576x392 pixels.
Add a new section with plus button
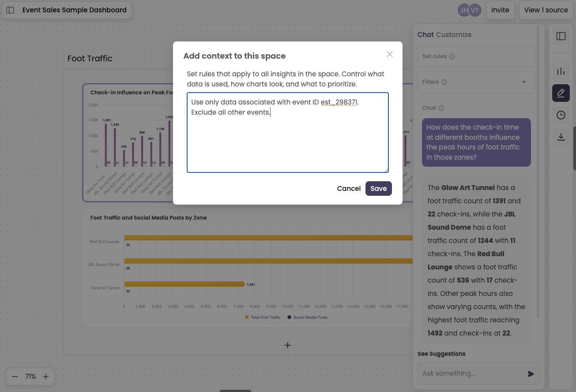pos(287,345)
